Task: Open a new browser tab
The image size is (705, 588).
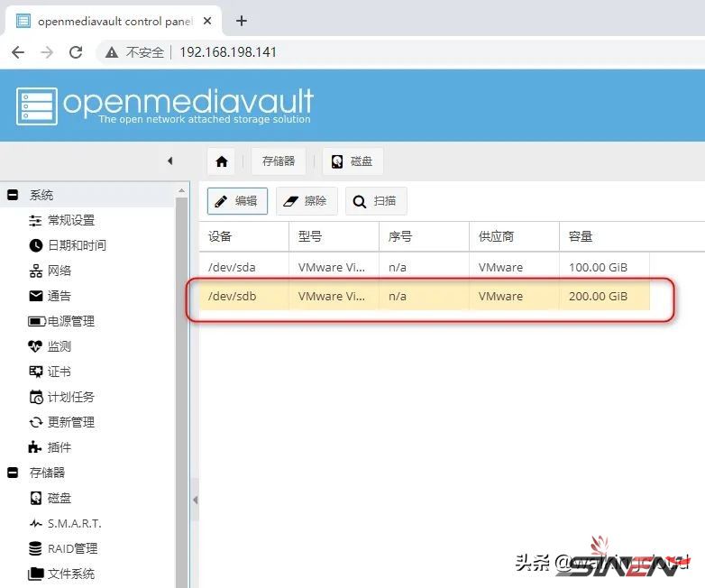Action: (242, 21)
